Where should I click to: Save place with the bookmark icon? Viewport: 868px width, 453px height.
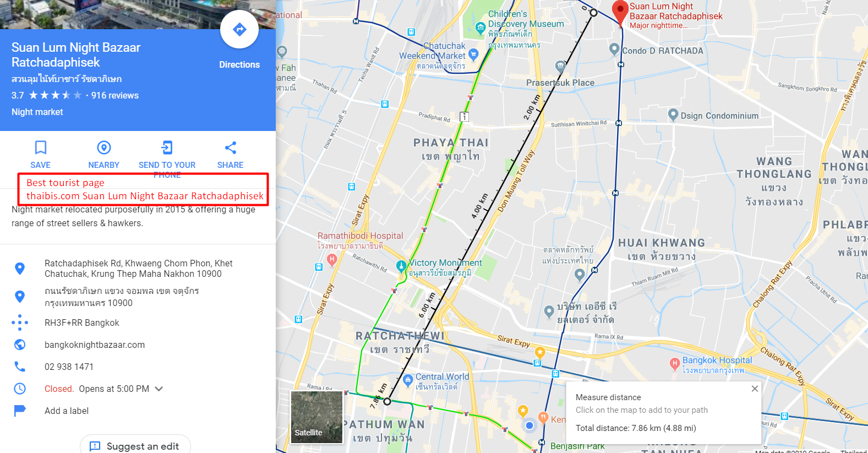coord(41,148)
